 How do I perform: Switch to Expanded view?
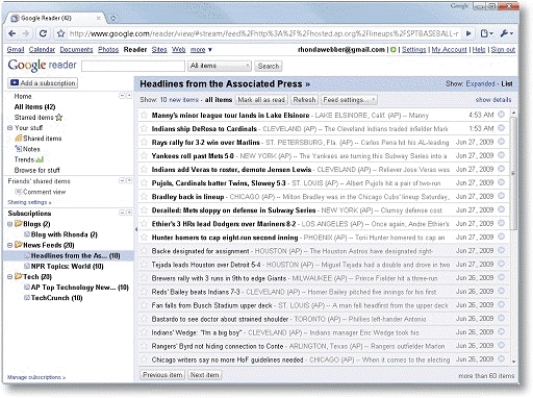click(x=480, y=84)
